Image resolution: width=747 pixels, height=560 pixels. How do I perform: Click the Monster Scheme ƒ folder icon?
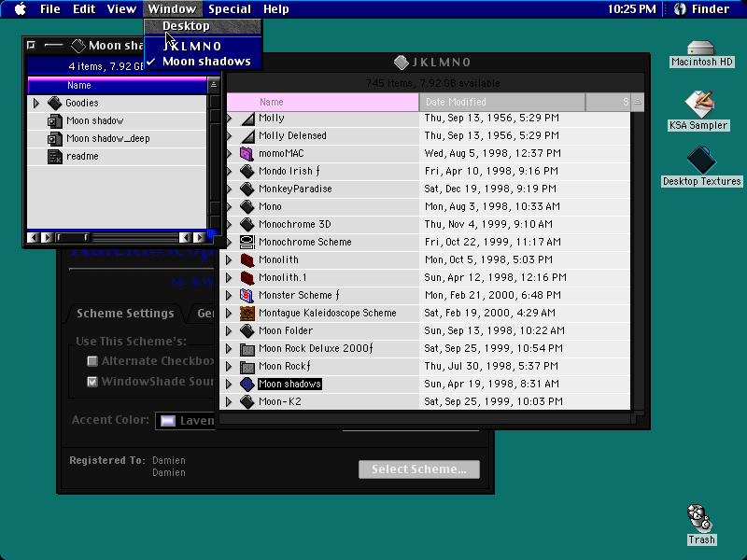pos(247,295)
